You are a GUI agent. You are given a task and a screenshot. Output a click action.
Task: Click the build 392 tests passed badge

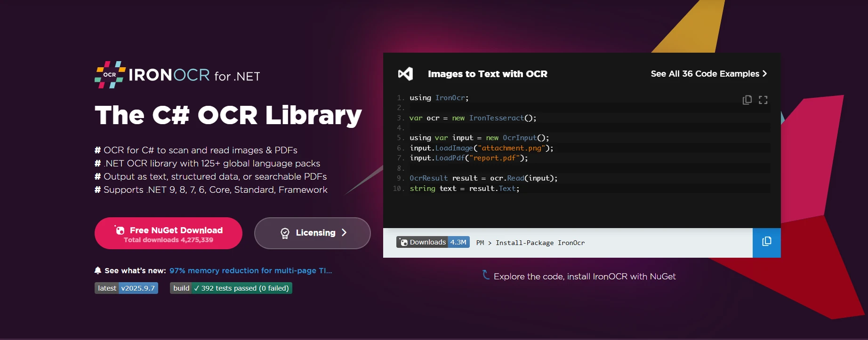[x=231, y=288]
